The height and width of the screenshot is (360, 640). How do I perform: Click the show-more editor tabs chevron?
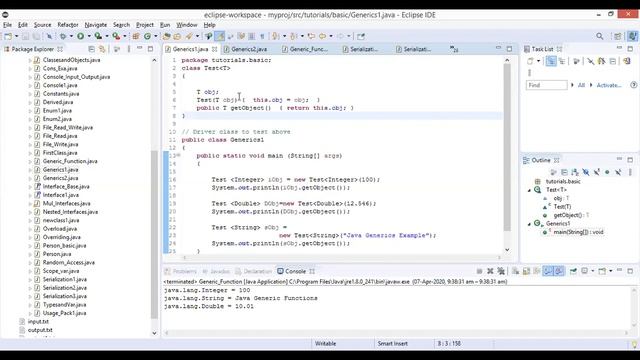[x=454, y=49]
